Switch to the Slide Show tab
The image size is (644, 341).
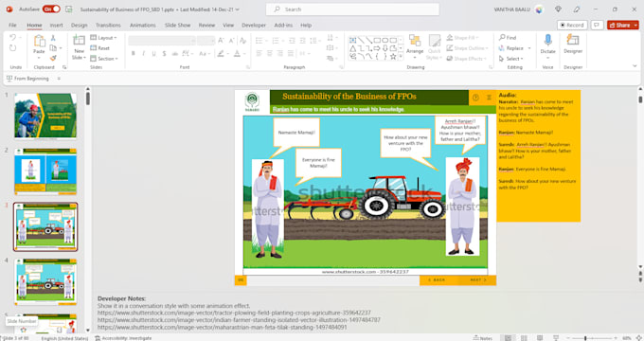[177, 25]
